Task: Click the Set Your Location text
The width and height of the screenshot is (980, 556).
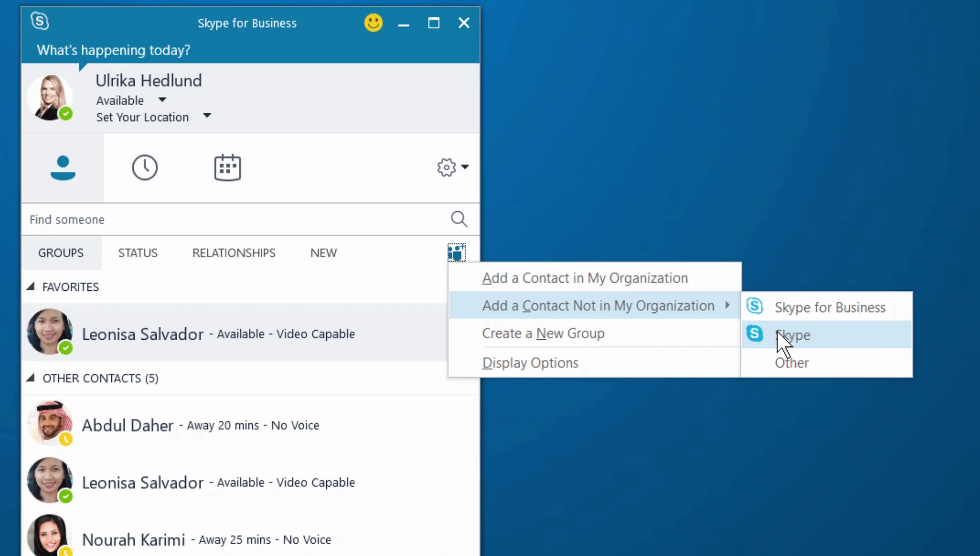Action: click(142, 117)
